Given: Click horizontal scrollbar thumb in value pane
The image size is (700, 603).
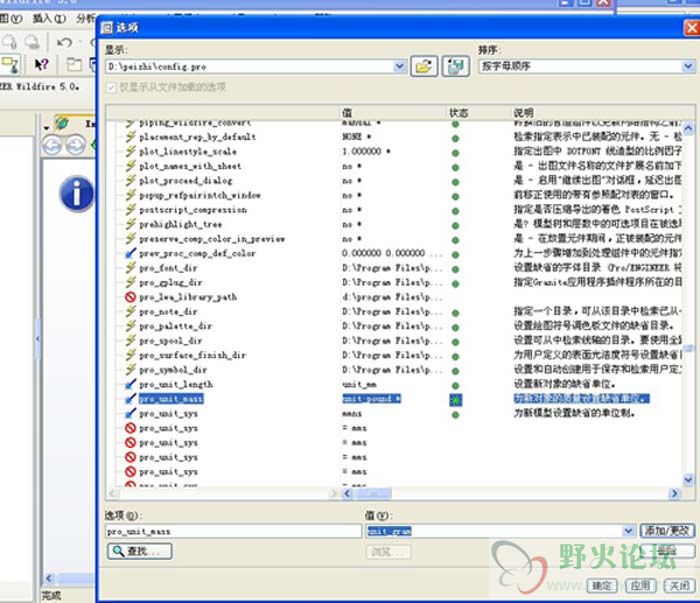Looking at the screenshot, I should point(372,493).
